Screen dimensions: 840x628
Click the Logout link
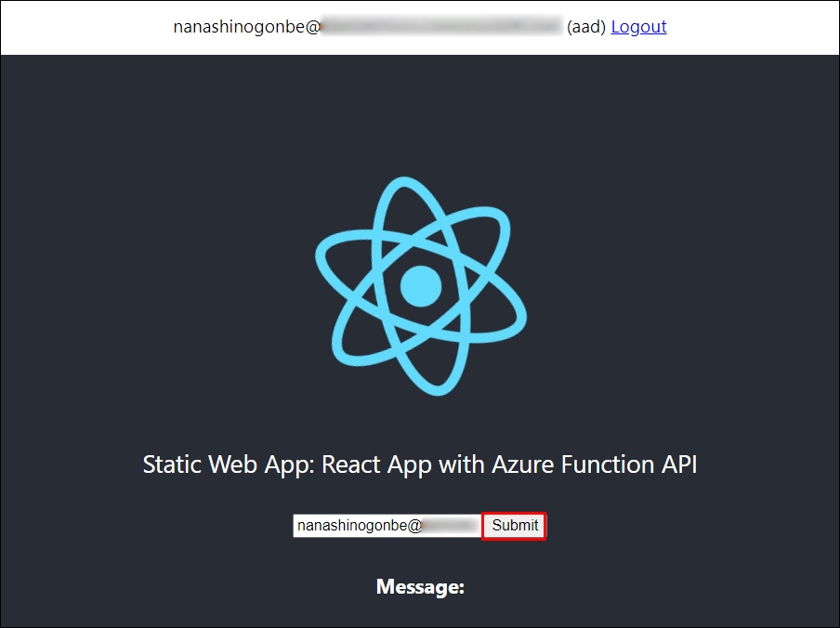638,26
